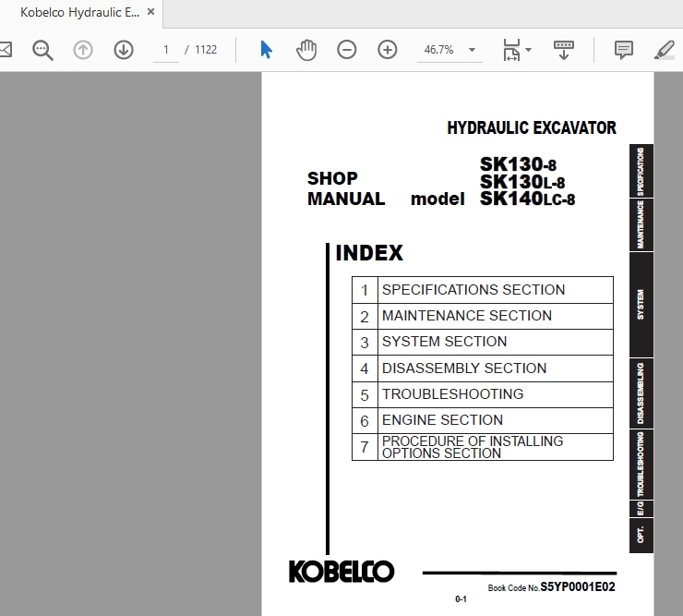The width and height of the screenshot is (683, 616).
Task: Zoom in with the plus button
Action: coord(388,50)
